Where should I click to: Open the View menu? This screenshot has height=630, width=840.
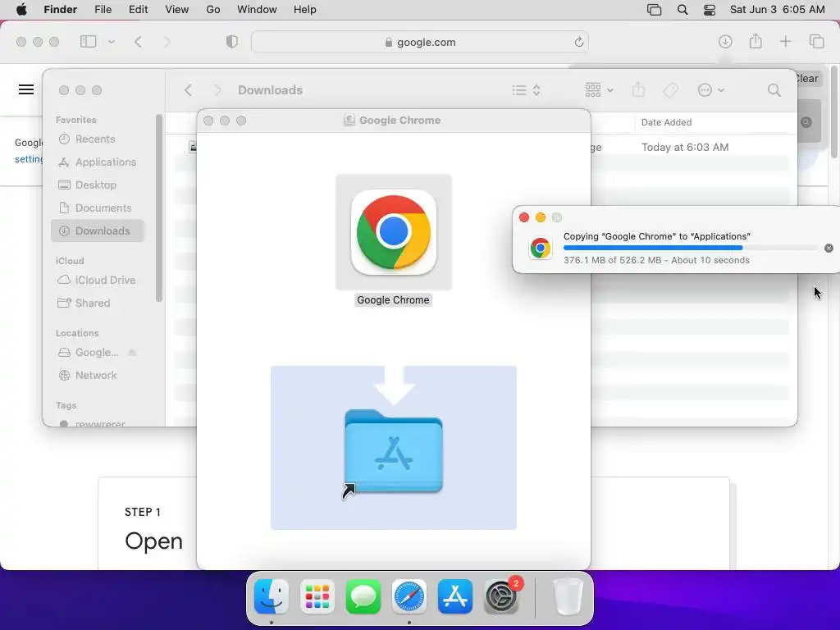(x=177, y=10)
